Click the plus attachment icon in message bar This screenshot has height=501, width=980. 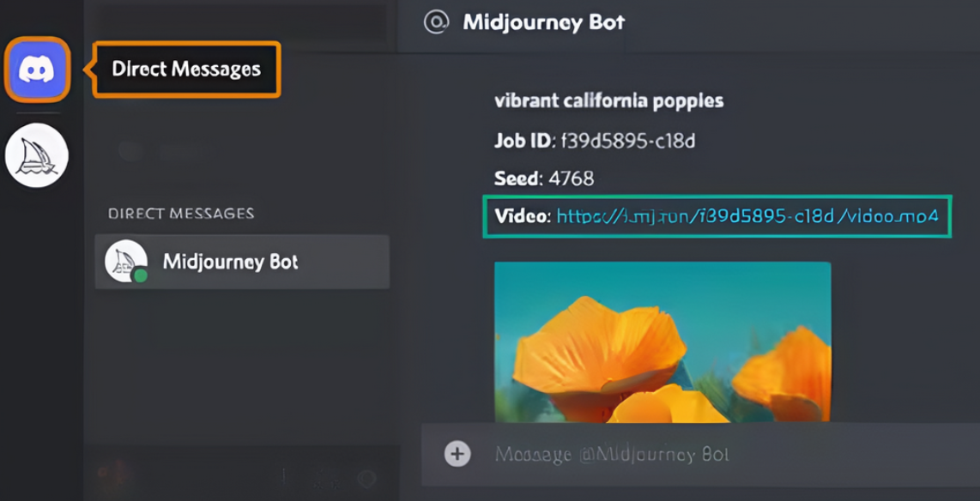tap(457, 454)
